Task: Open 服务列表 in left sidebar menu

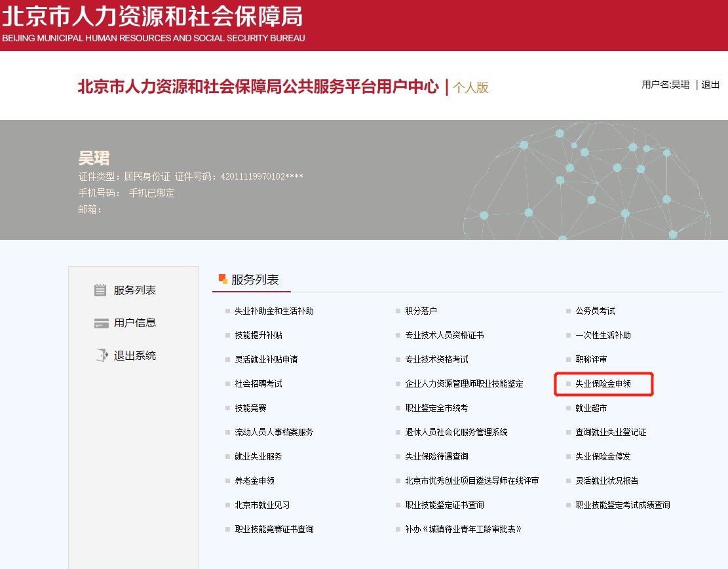Action: (x=134, y=290)
